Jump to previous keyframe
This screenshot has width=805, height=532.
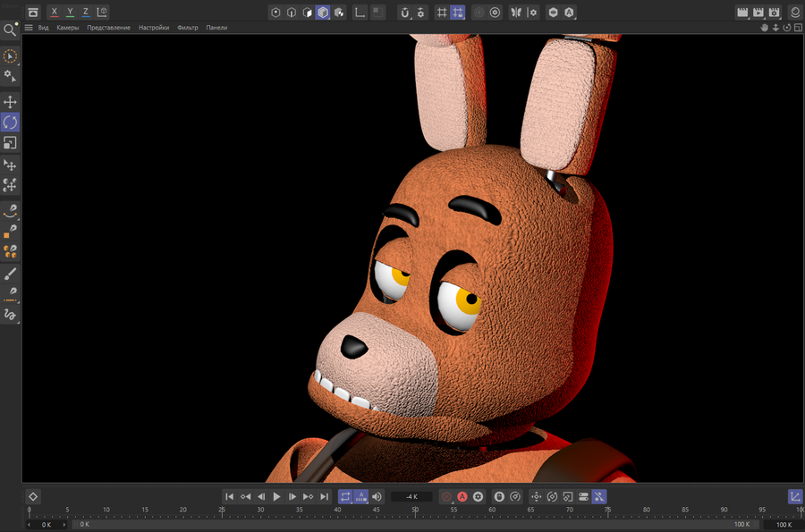(x=245, y=496)
